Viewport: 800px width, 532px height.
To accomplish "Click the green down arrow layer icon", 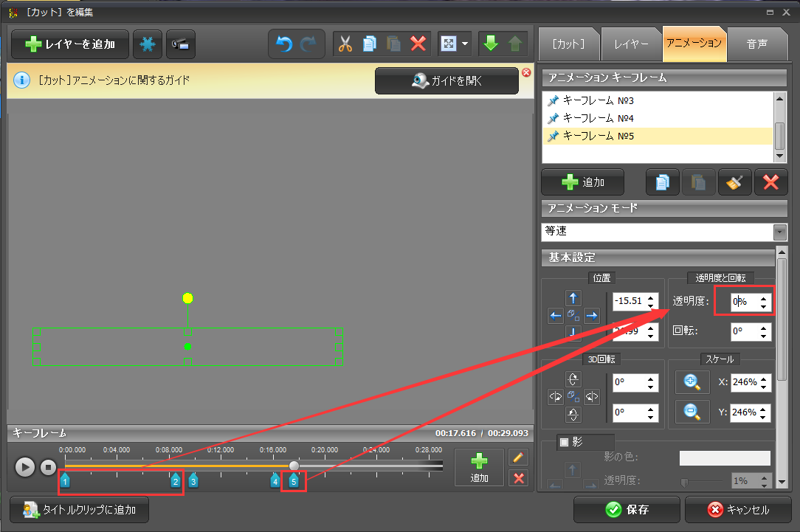I will pos(491,44).
